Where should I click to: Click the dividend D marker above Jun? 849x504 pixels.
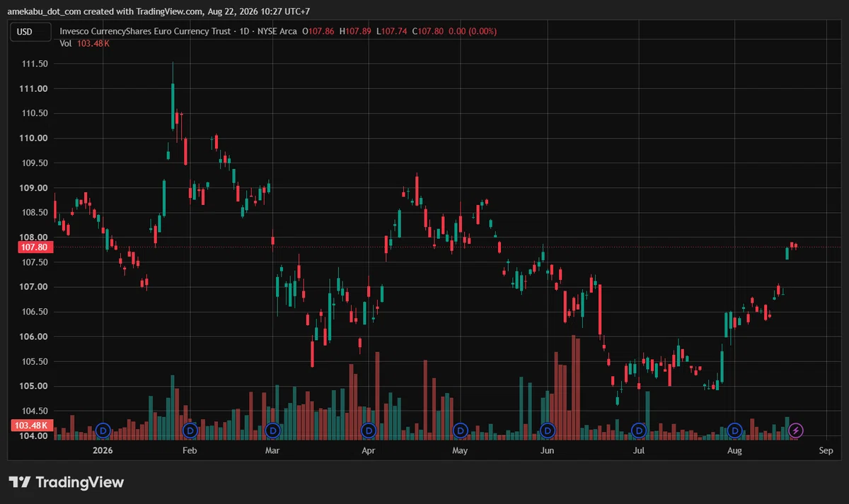[x=547, y=430]
